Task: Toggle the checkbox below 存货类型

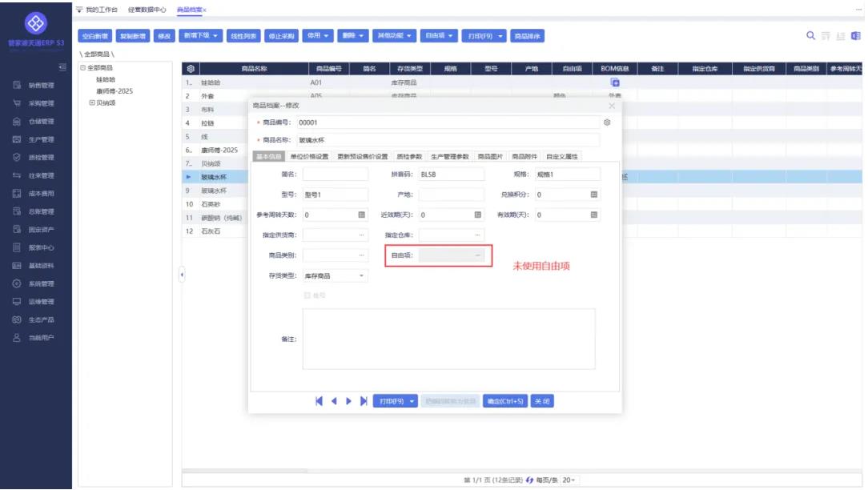Action: point(307,295)
